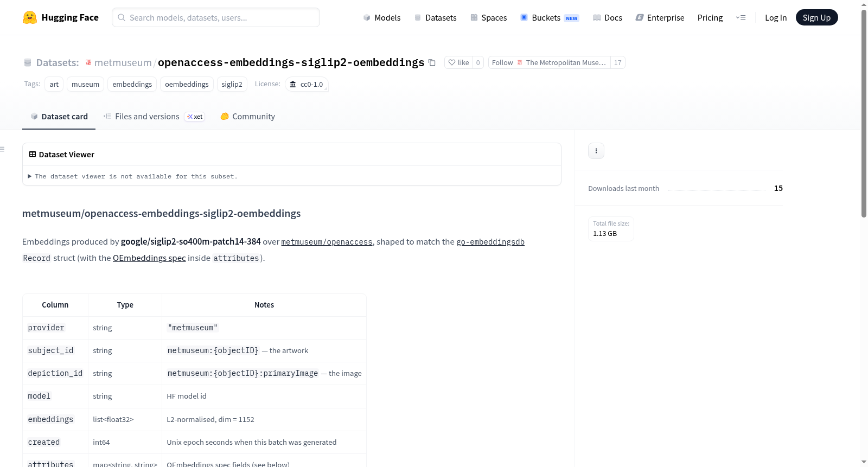
Task: Follow The Metropolitan Museum organization
Action: pos(549,62)
